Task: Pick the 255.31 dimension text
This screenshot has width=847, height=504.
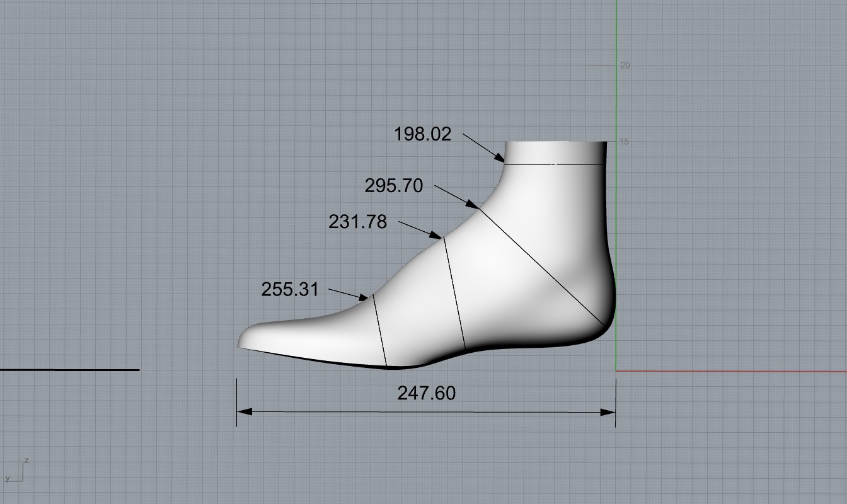Action: [290, 289]
